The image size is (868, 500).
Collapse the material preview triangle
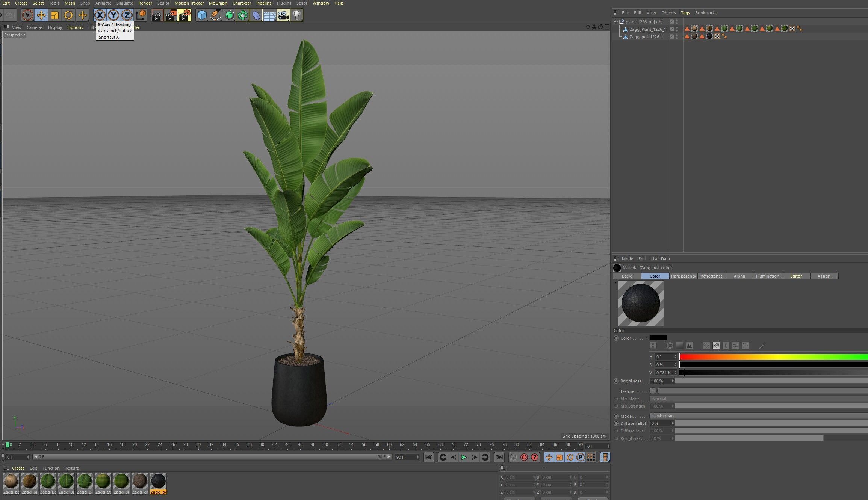(x=615, y=282)
